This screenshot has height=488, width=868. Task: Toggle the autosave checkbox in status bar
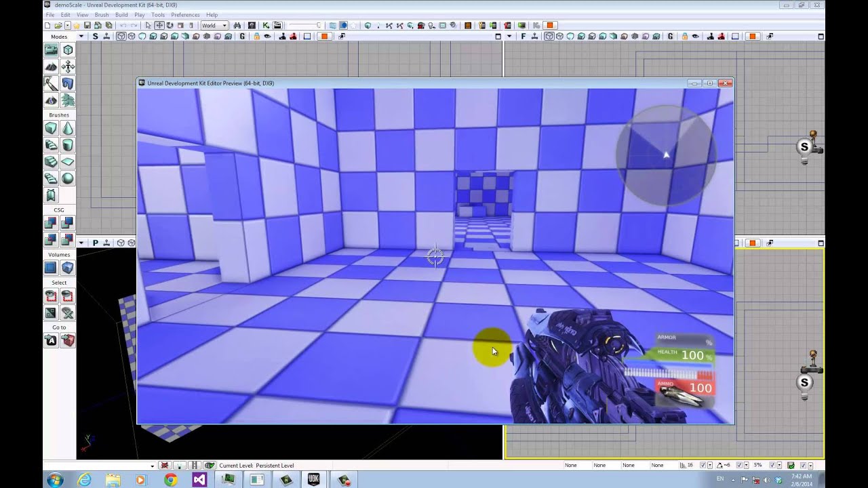(802, 466)
